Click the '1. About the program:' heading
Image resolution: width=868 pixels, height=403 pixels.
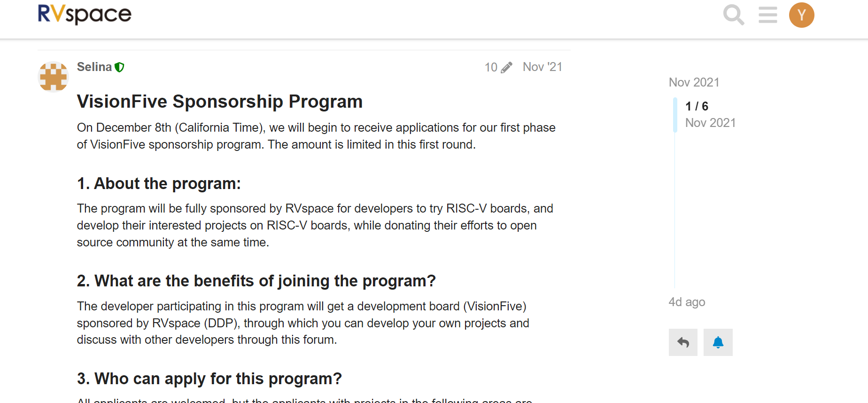pos(159,183)
